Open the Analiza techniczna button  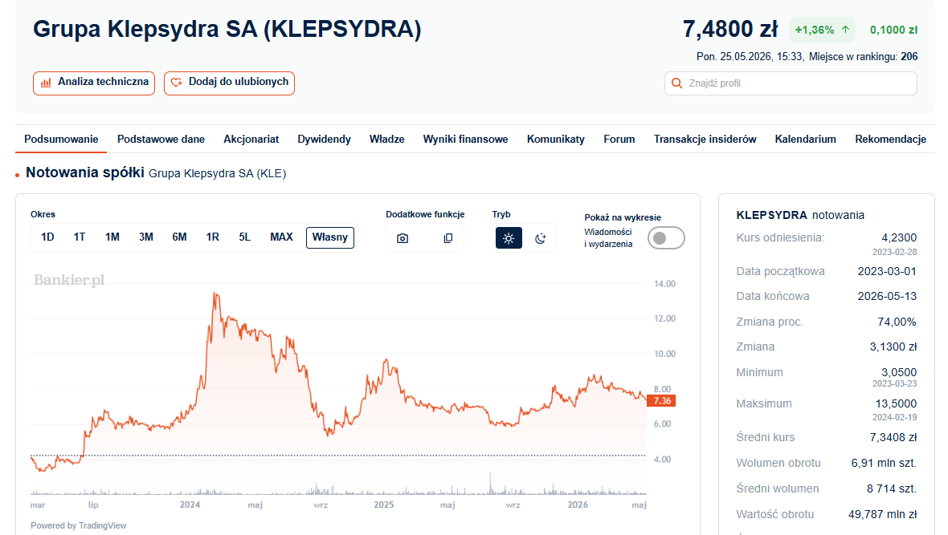[94, 83]
